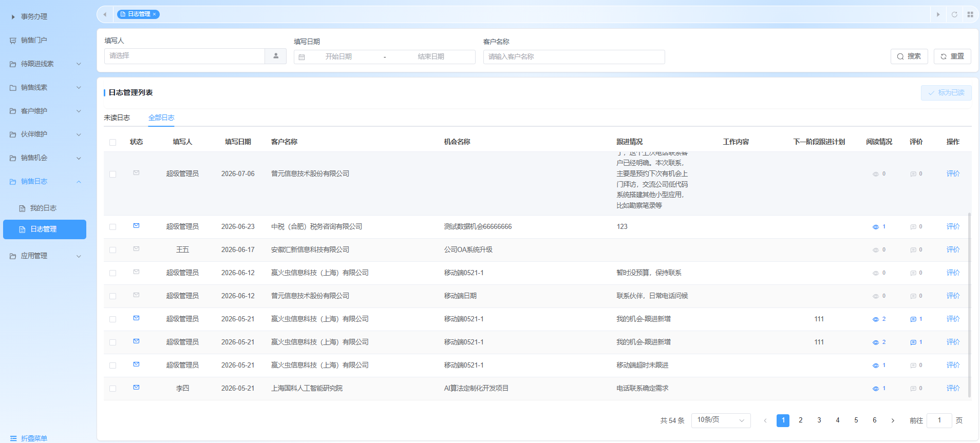Click the eye read-count icon in 王五 row
980x443 pixels.
coord(876,250)
